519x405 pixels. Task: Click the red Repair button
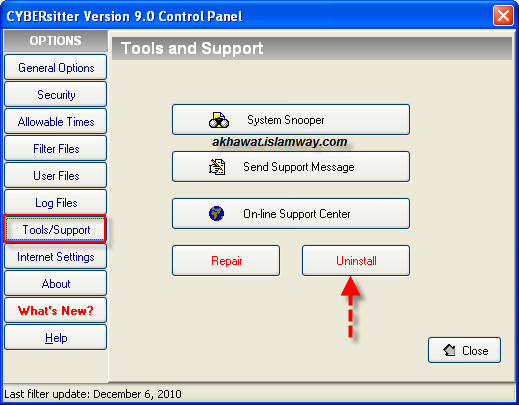coord(226,261)
